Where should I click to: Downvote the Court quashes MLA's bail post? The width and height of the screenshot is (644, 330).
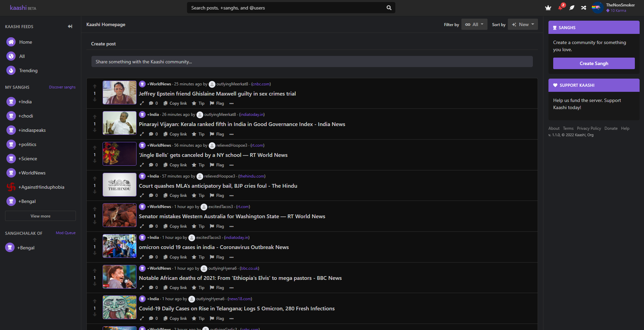(95, 192)
